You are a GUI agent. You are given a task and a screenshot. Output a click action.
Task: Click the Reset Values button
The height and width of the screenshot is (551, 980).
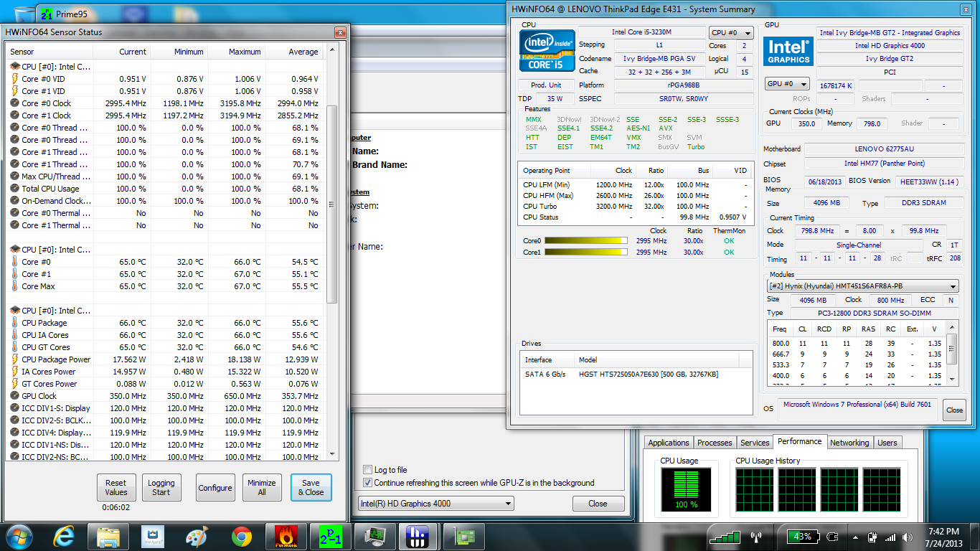(x=116, y=487)
